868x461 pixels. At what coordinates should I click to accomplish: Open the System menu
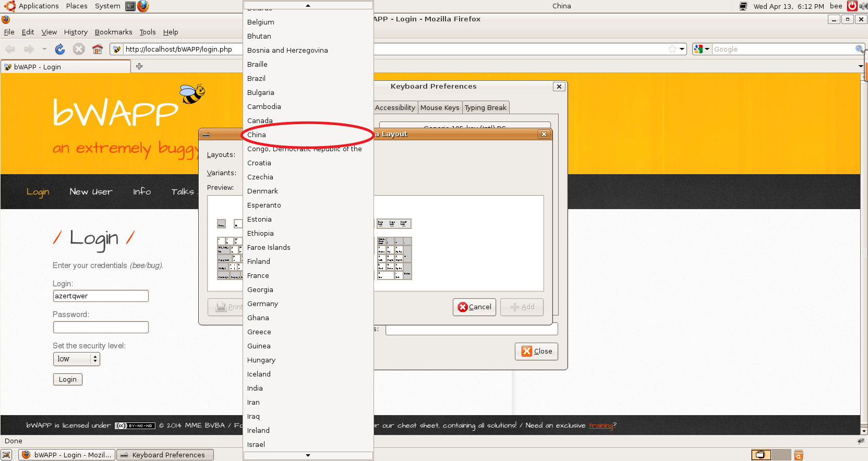point(107,6)
